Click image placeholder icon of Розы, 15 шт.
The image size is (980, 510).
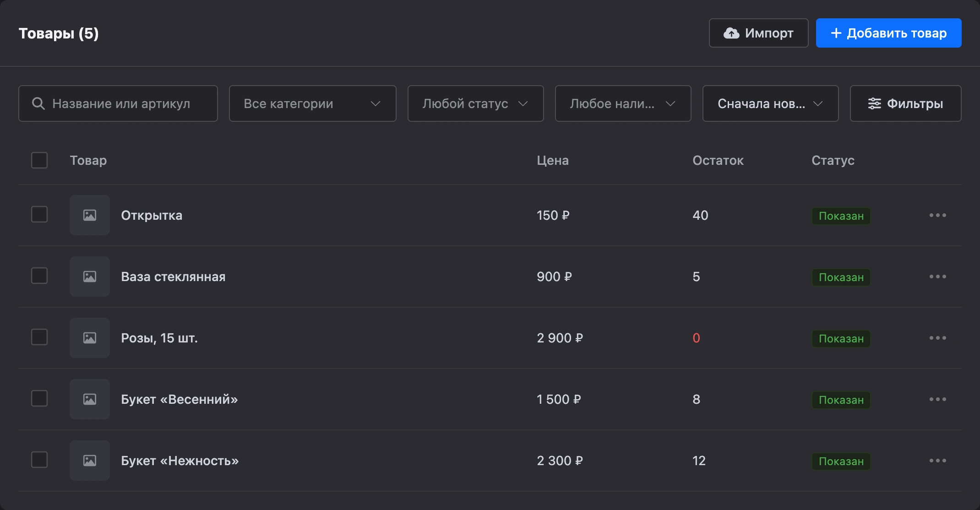tap(90, 338)
